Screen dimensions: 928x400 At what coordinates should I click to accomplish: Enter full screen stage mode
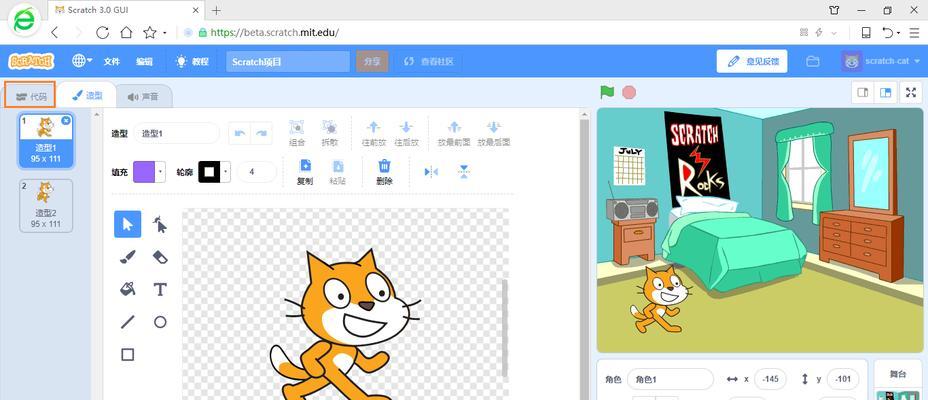coord(911,92)
